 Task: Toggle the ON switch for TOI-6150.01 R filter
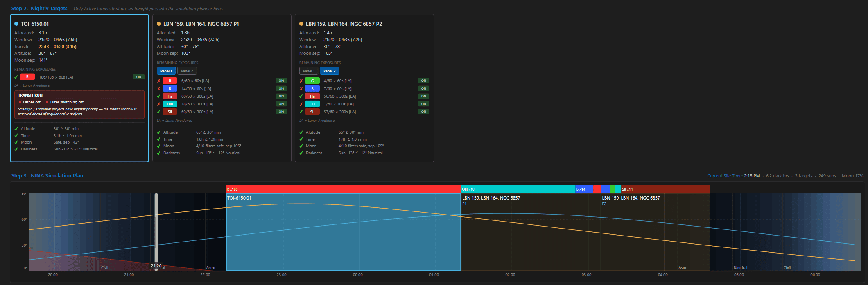139,77
